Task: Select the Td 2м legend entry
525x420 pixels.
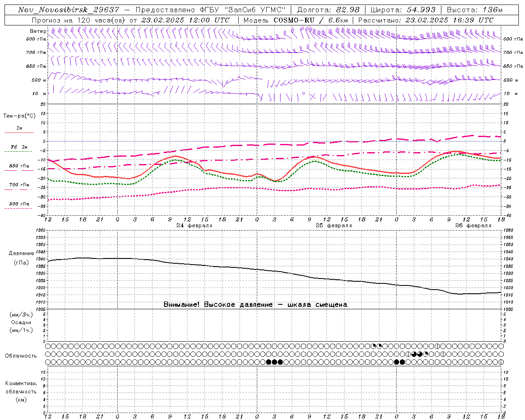Action: point(19,147)
